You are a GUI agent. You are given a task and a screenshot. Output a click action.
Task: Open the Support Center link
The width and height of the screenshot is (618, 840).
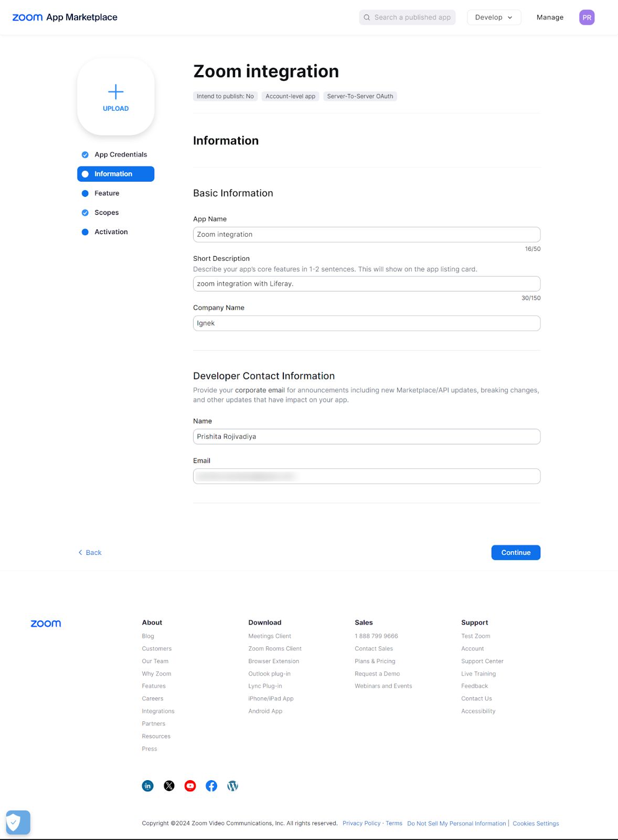(x=482, y=661)
